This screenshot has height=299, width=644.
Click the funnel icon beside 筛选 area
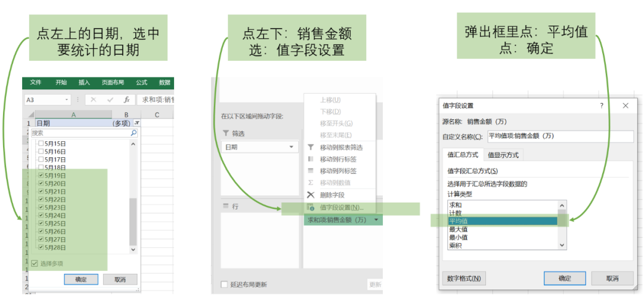(x=225, y=133)
